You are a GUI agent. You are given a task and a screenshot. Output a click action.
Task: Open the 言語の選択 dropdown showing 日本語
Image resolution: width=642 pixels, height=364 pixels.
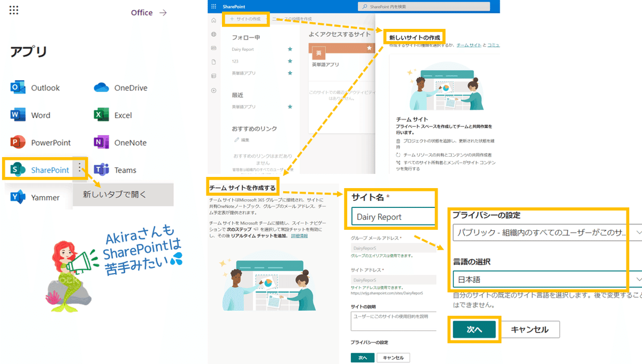point(547,279)
